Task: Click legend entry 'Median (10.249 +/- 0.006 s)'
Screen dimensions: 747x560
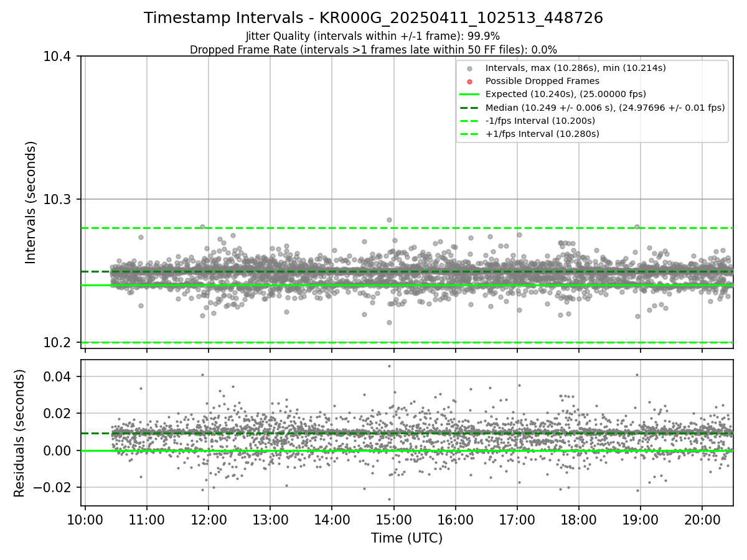Action: tap(605, 108)
